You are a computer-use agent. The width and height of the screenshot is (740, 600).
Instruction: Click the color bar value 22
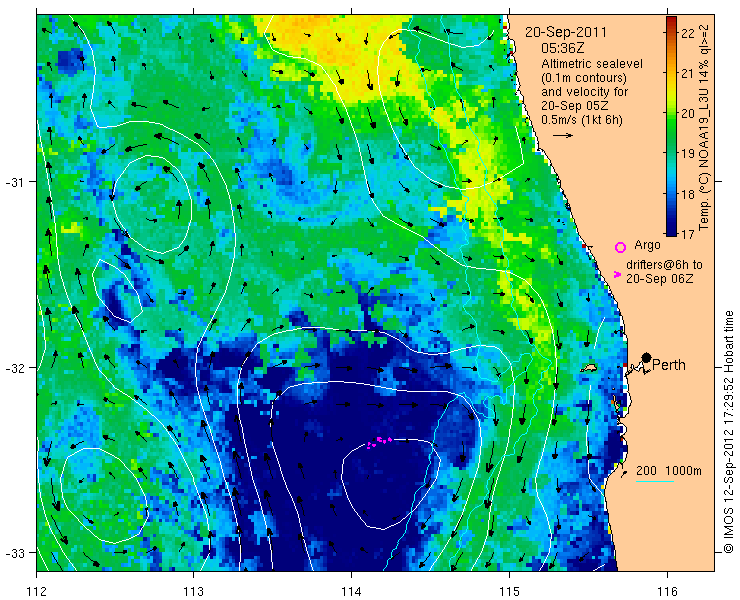click(x=688, y=33)
